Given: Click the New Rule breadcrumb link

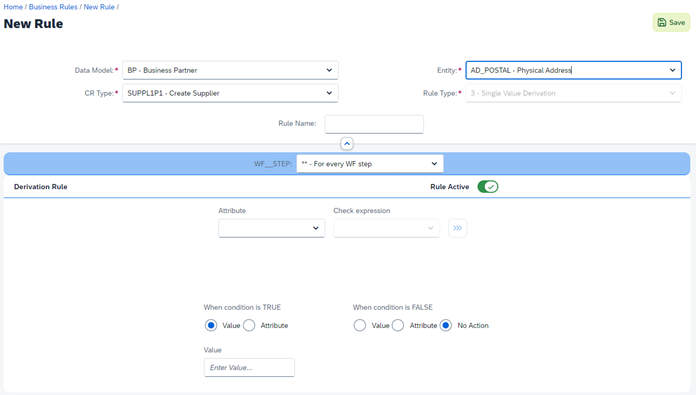Looking at the screenshot, I should point(99,7).
